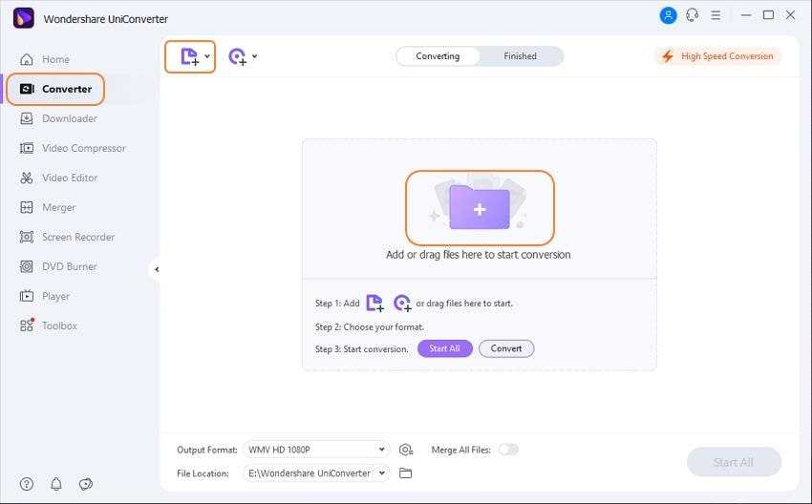
Task: Select Screen Recorder from the sidebar
Action: (77, 237)
